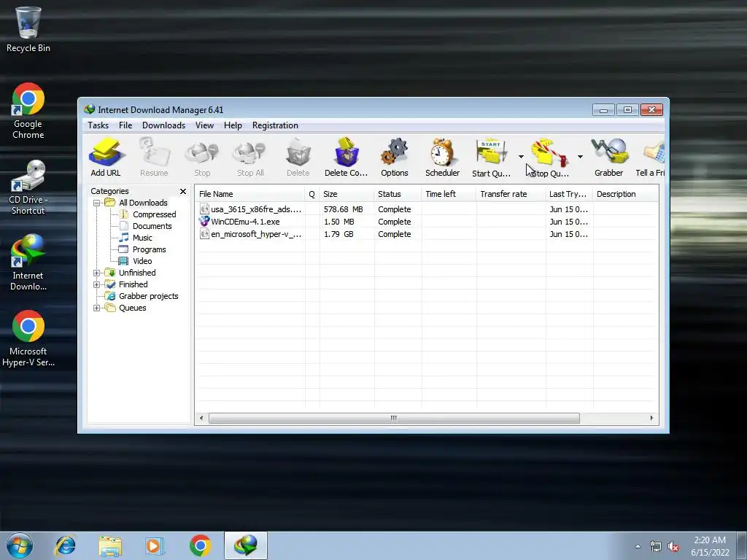Image resolution: width=747 pixels, height=560 pixels.
Task: Select the usa_3615_x86fre_ads download row
Action: 427,209
